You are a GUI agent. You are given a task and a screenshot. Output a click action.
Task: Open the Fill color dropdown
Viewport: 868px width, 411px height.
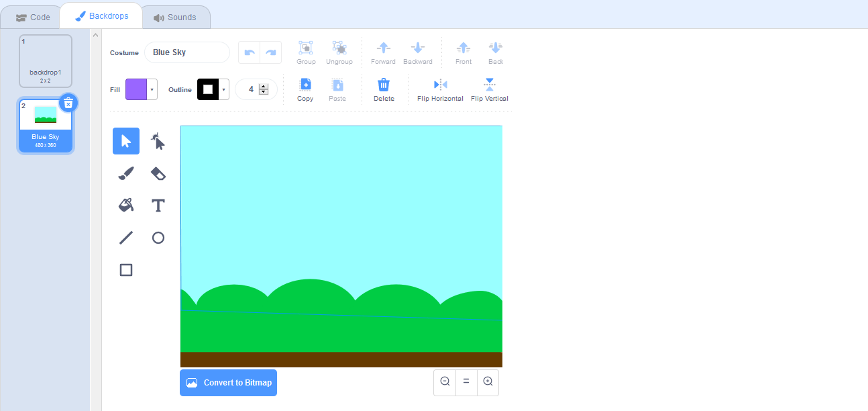151,89
